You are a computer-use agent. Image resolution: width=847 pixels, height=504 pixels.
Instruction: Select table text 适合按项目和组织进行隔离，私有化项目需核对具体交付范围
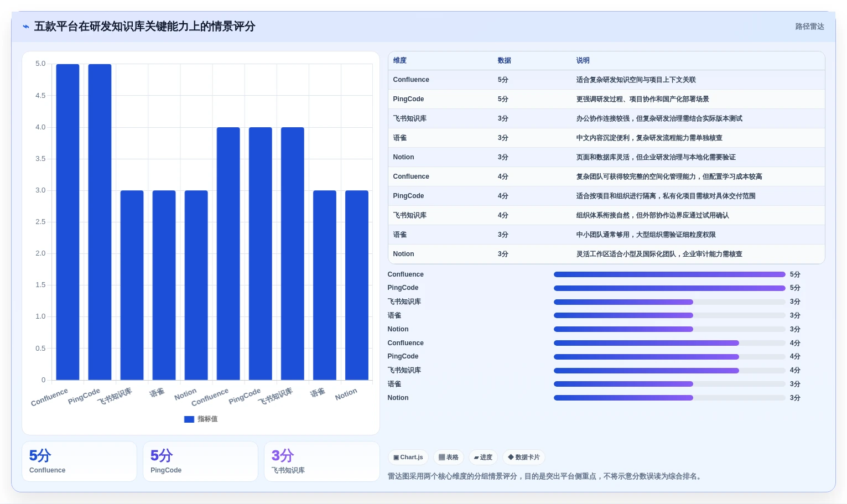(x=666, y=196)
